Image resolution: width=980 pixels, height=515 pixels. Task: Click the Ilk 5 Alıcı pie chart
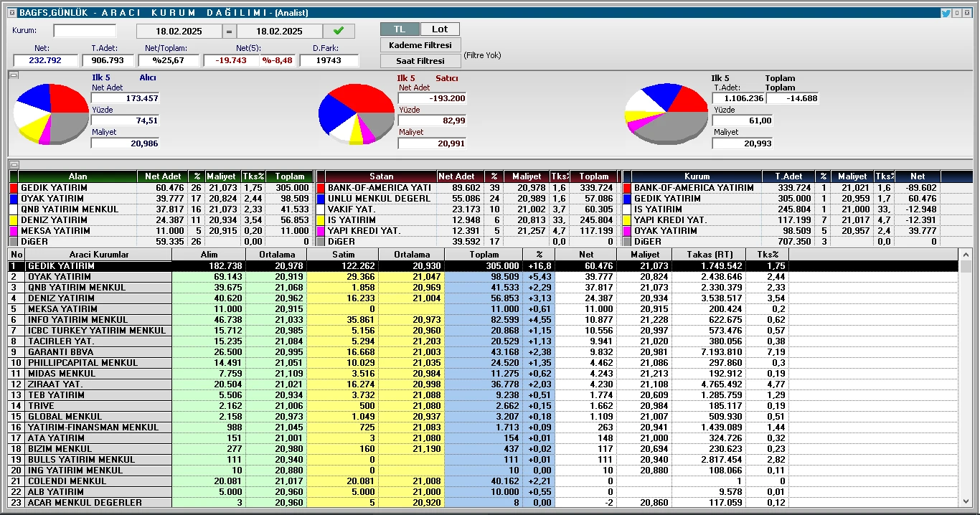pos(50,113)
